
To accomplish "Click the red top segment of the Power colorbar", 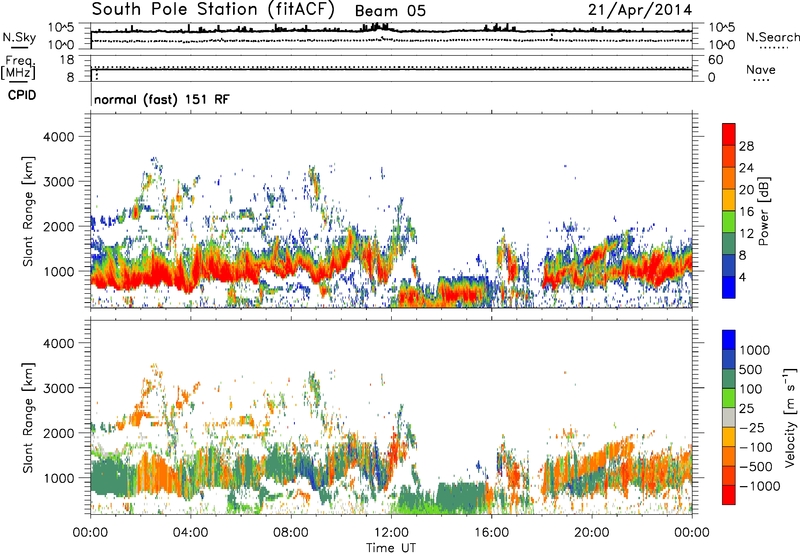I will pos(729,135).
